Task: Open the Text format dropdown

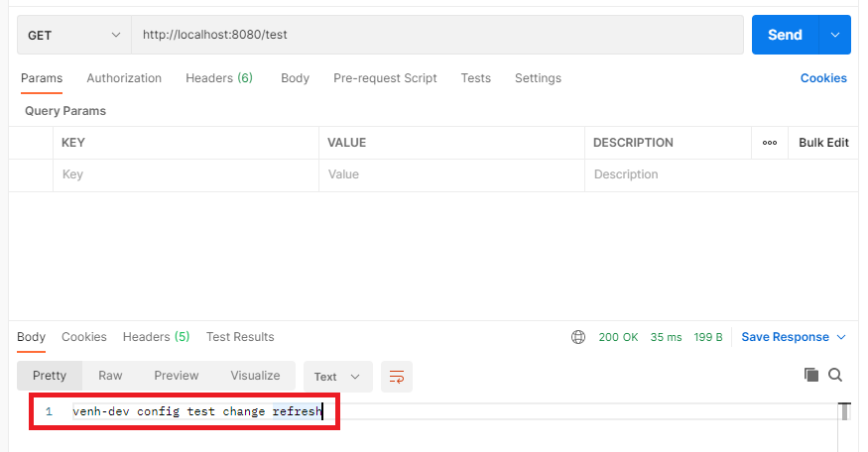Action: [x=337, y=377]
